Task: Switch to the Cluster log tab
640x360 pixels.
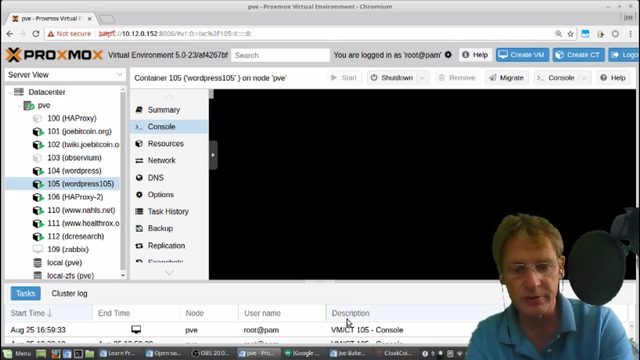Action: [69, 293]
